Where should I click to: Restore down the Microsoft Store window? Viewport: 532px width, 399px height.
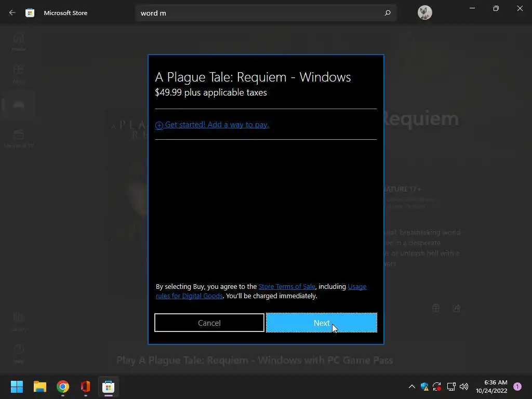[496, 8]
